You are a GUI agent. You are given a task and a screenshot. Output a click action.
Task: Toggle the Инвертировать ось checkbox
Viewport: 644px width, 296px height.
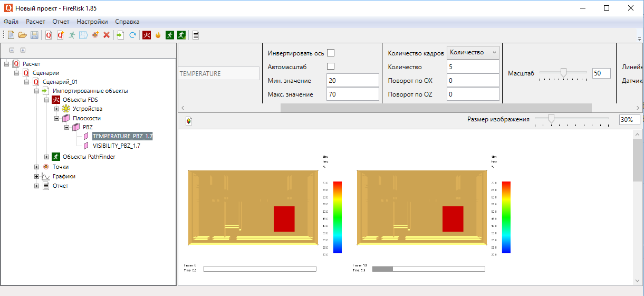click(331, 53)
